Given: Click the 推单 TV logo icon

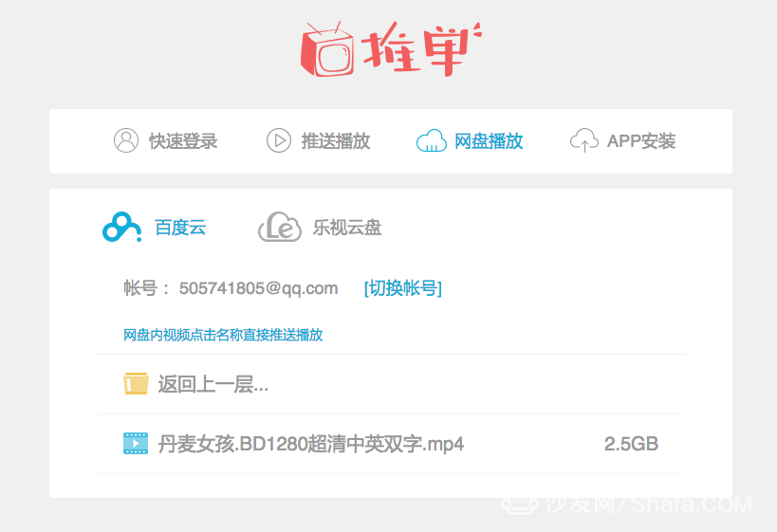Looking at the screenshot, I should [x=327, y=50].
